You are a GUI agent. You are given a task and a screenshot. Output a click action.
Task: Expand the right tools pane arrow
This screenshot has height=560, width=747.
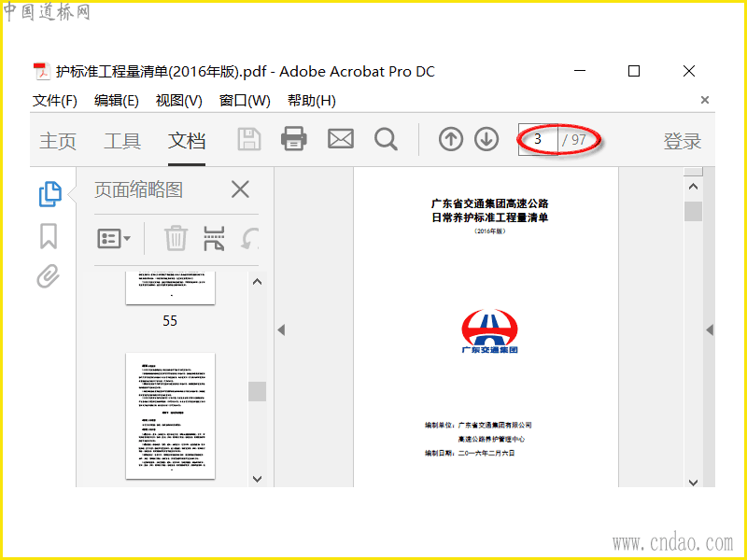click(x=710, y=330)
